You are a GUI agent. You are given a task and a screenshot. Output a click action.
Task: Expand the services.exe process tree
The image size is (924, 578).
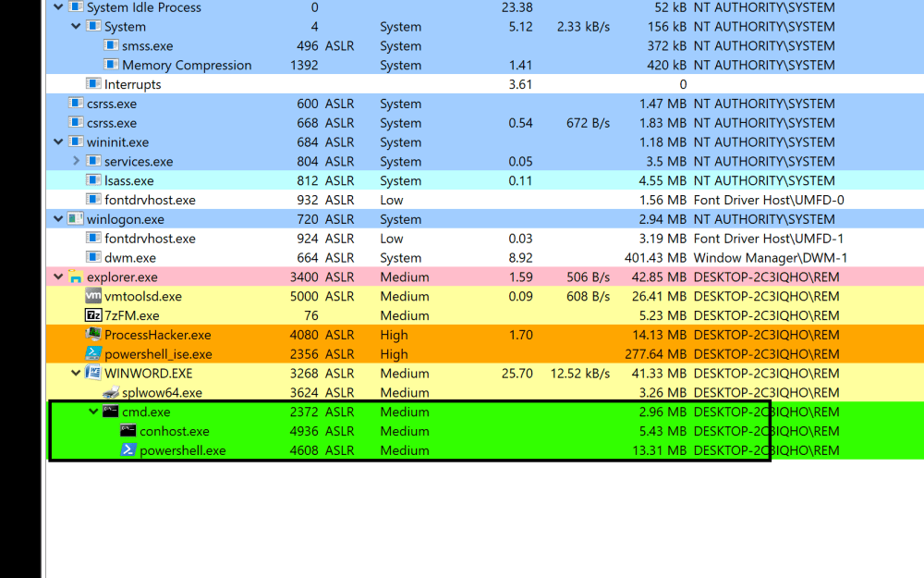[x=77, y=162]
